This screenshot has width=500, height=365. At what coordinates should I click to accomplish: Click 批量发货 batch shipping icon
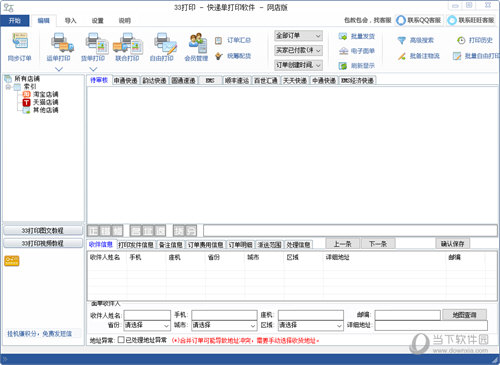(343, 36)
